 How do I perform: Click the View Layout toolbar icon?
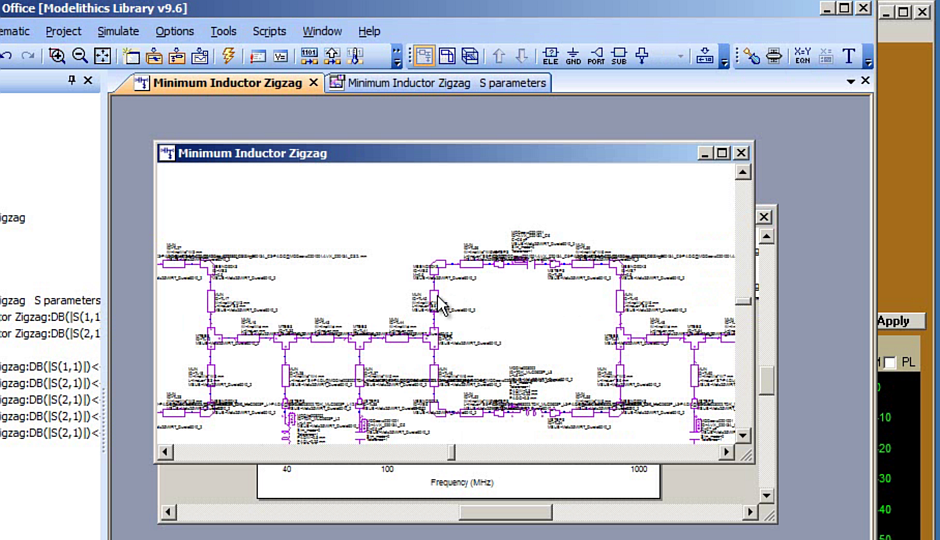(x=447, y=56)
